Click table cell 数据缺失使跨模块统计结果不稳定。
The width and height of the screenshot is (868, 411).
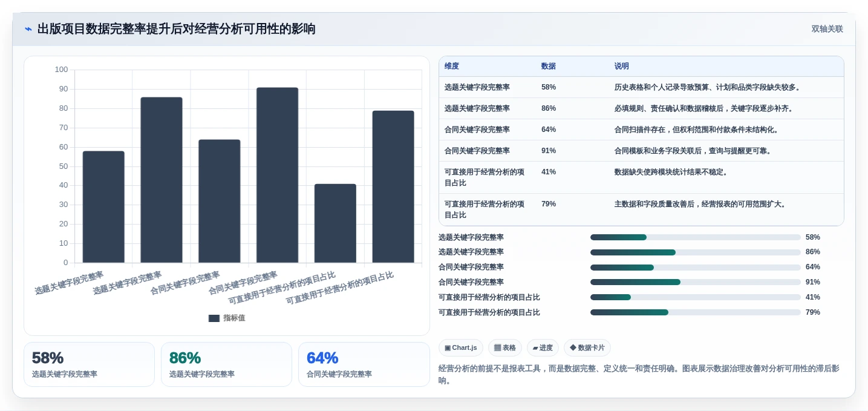673,172
